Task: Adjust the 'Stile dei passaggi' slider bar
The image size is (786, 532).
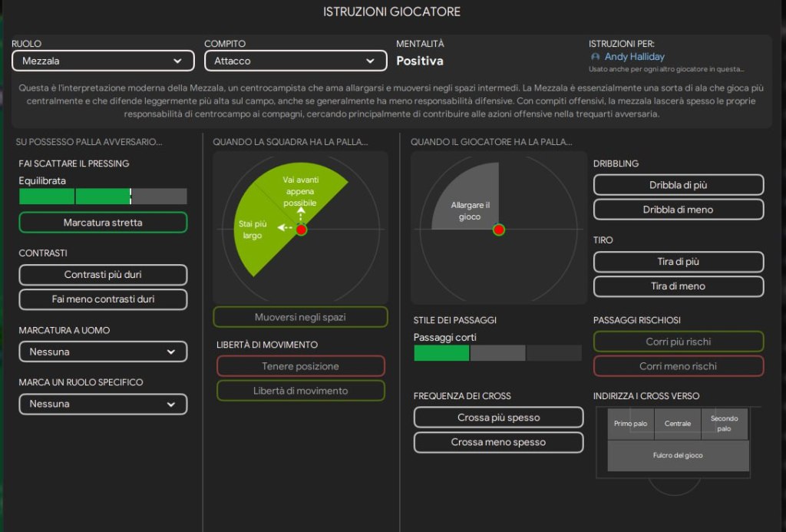Action: [x=497, y=353]
